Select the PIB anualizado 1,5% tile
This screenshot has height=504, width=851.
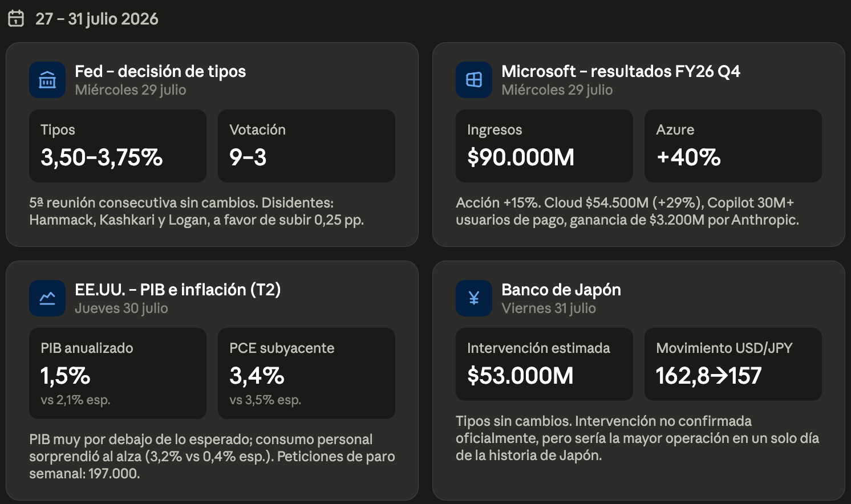pyautogui.click(x=117, y=373)
